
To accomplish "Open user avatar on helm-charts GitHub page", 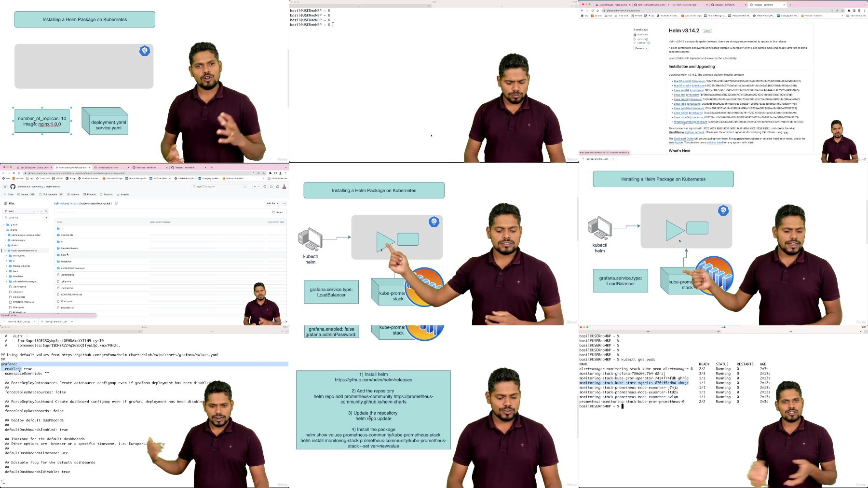I will (284, 186).
